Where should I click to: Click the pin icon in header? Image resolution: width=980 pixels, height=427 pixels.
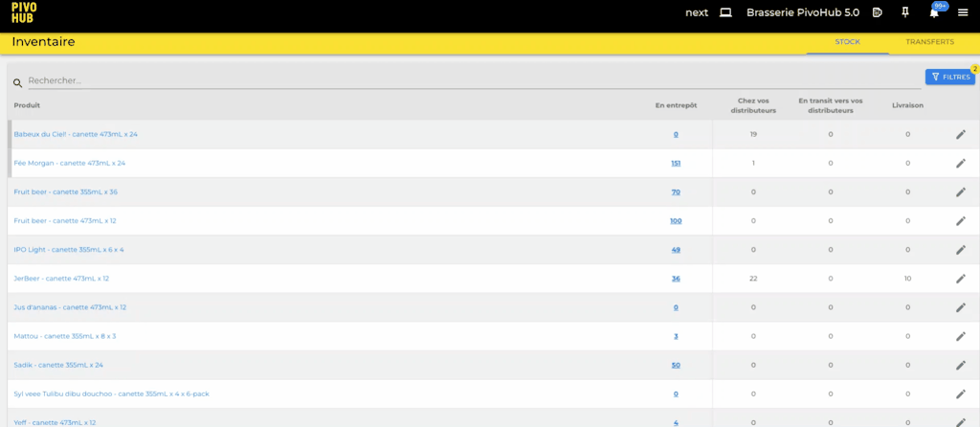coord(905,12)
